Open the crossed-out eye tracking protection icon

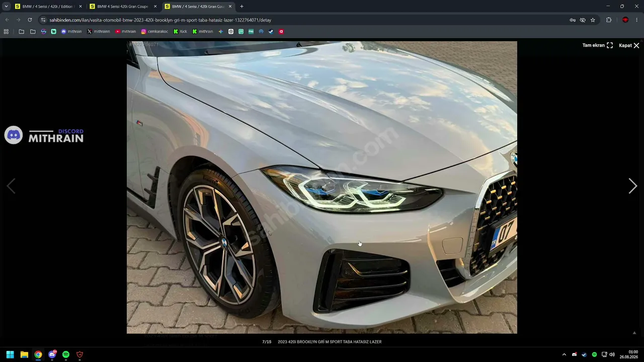pos(583,20)
